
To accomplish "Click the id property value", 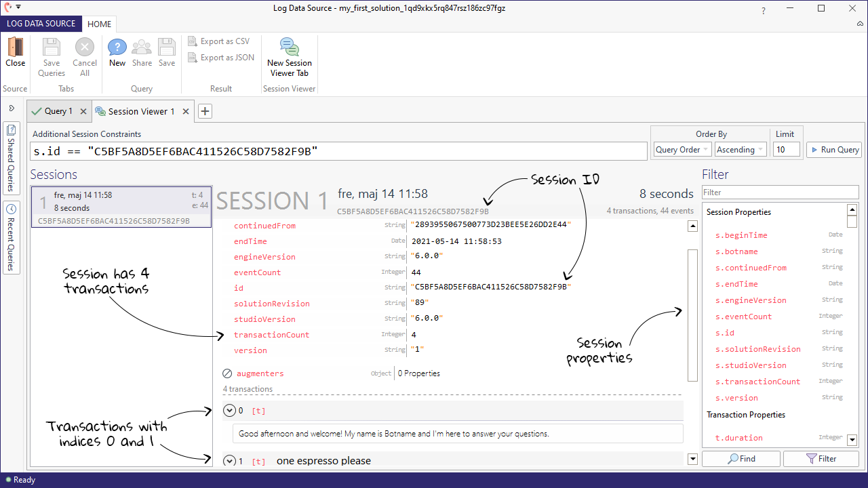I will tap(491, 287).
